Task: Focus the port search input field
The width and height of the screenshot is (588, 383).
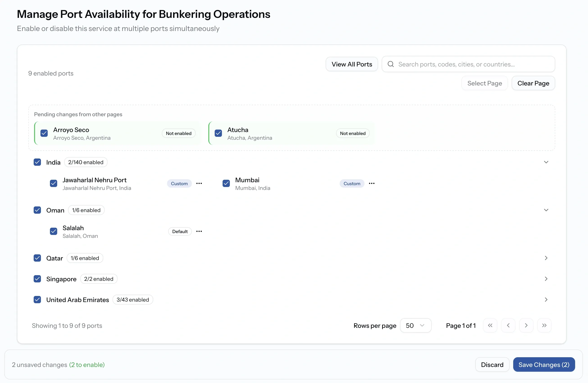Action: 468,64
